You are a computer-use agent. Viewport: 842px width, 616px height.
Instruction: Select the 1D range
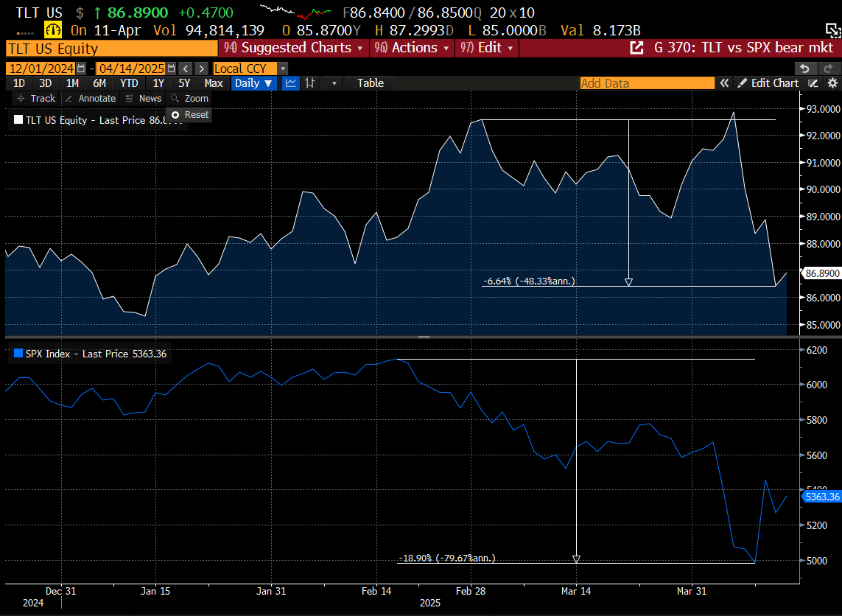[19, 83]
